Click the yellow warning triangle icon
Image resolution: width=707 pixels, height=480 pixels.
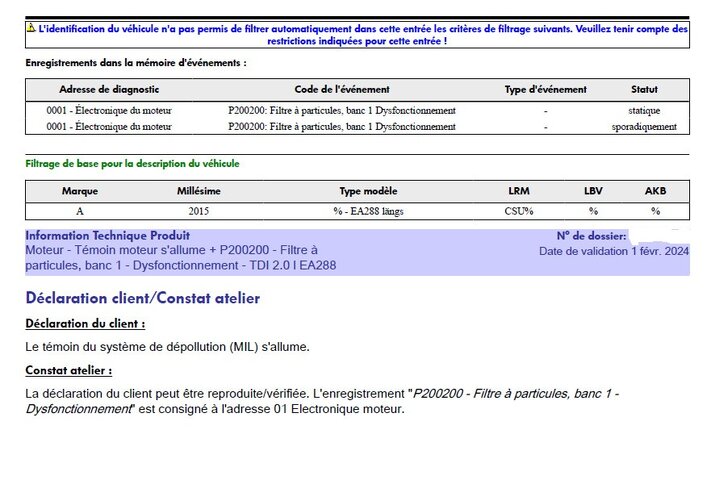[x=31, y=27]
